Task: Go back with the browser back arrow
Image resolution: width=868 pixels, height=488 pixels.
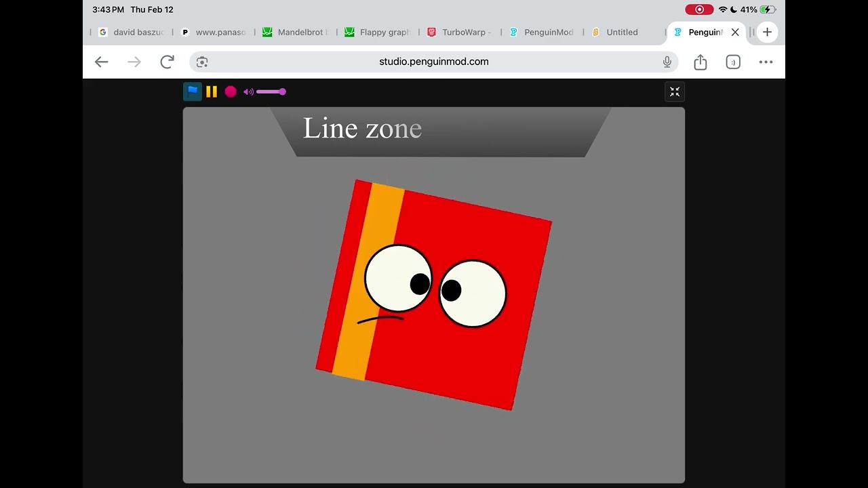Action: coord(101,62)
